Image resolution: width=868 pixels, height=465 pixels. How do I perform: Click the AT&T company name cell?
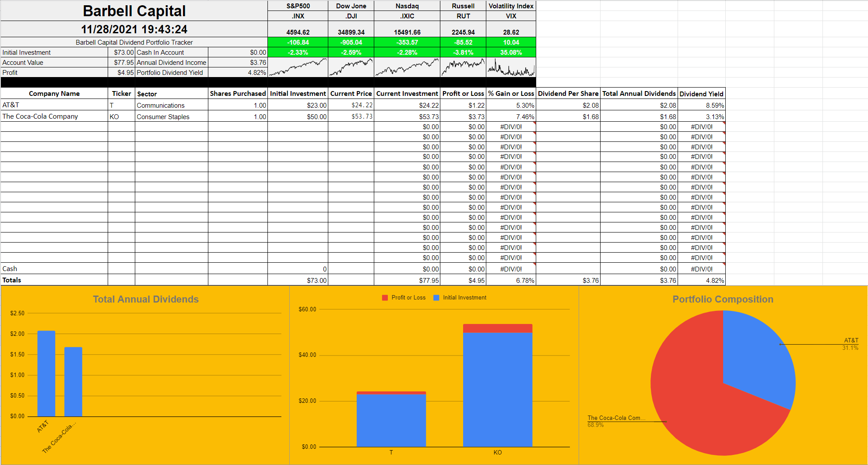pyautogui.click(x=54, y=105)
